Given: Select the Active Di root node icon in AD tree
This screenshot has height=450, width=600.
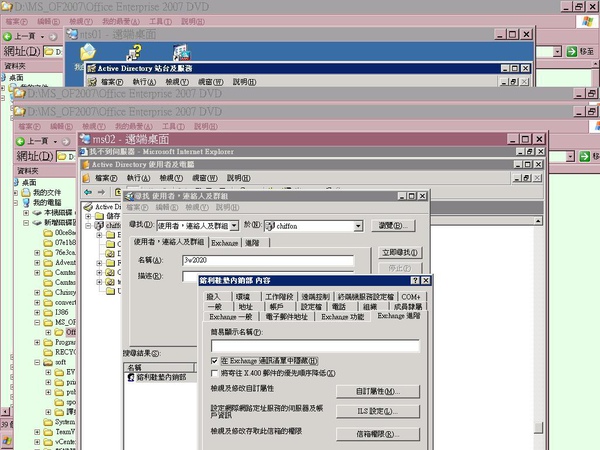Looking at the screenshot, I should click(89, 207).
